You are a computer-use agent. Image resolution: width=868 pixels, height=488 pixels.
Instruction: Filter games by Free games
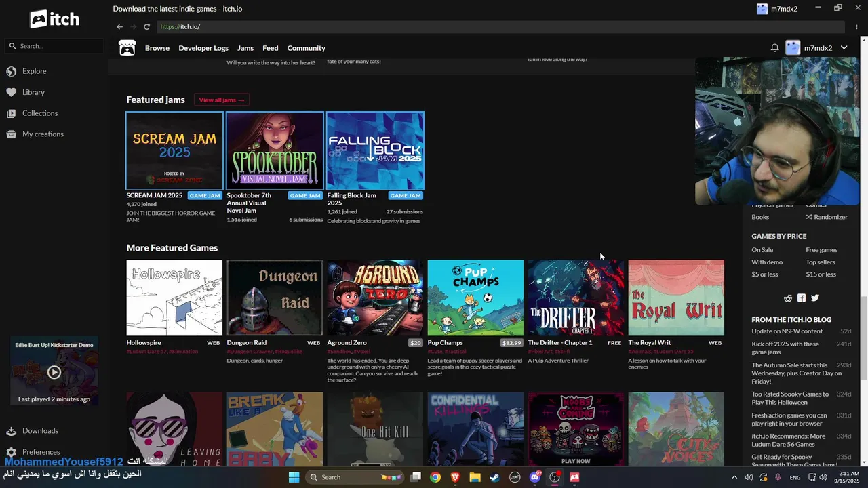[822, 250]
